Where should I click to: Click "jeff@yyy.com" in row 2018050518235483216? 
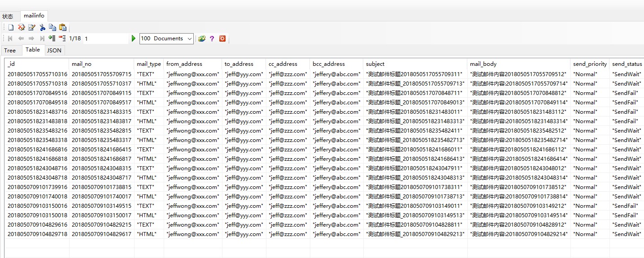243,131
